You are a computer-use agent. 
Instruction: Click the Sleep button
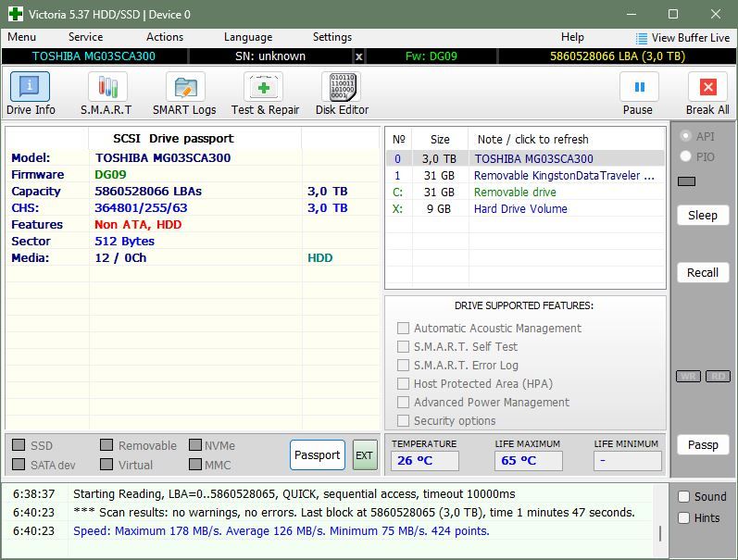703,216
